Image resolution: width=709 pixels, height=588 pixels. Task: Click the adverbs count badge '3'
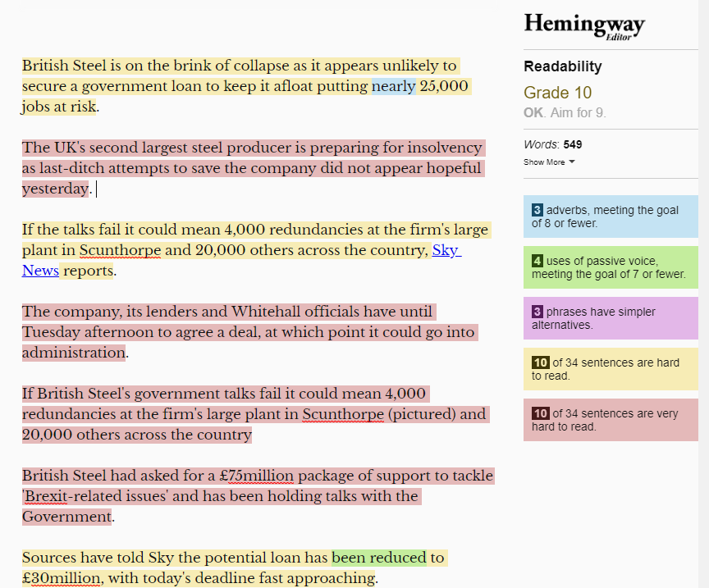537,210
